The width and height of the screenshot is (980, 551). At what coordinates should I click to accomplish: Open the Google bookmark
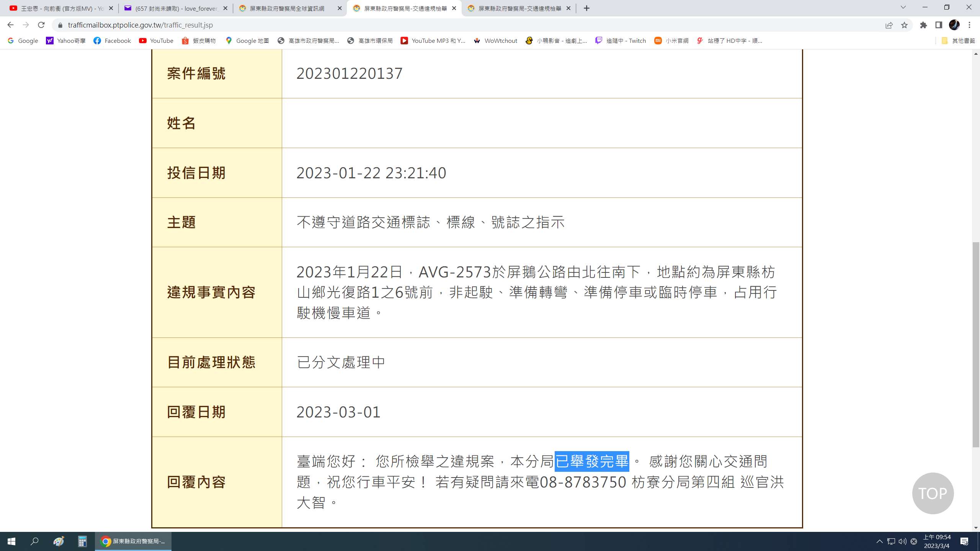coord(23,41)
